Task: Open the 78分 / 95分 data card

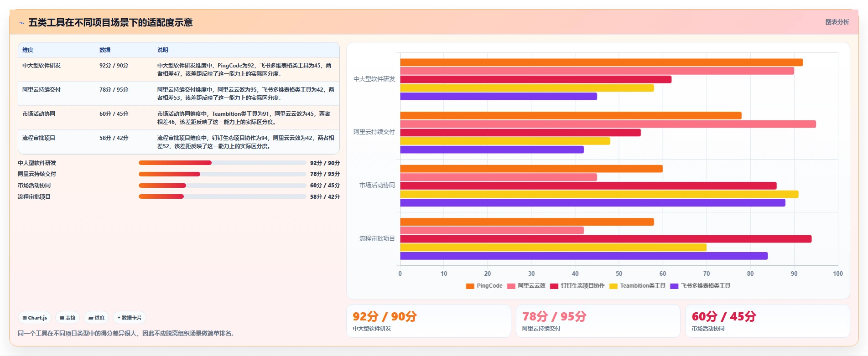Action: [598, 321]
